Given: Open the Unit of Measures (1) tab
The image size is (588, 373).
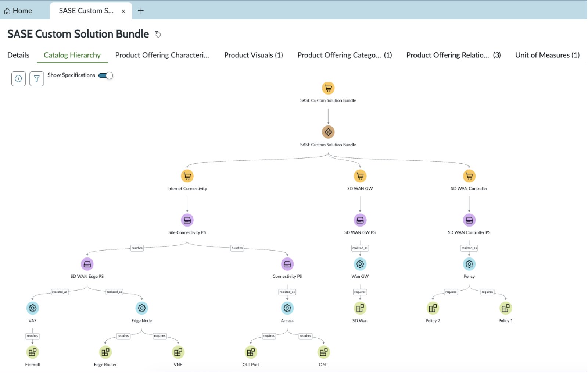Looking at the screenshot, I should (x=548, y=55).
